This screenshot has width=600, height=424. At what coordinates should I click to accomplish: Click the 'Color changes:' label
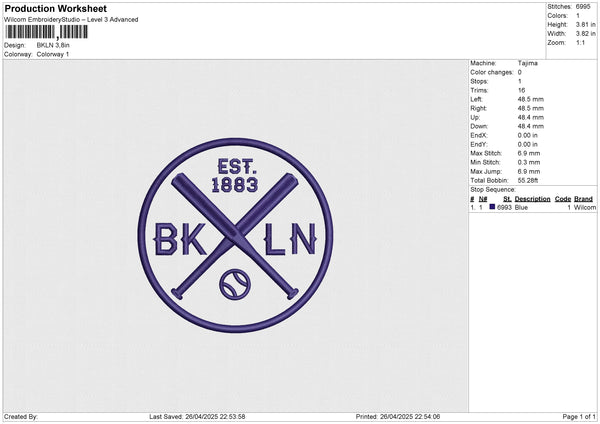(492, 72)
